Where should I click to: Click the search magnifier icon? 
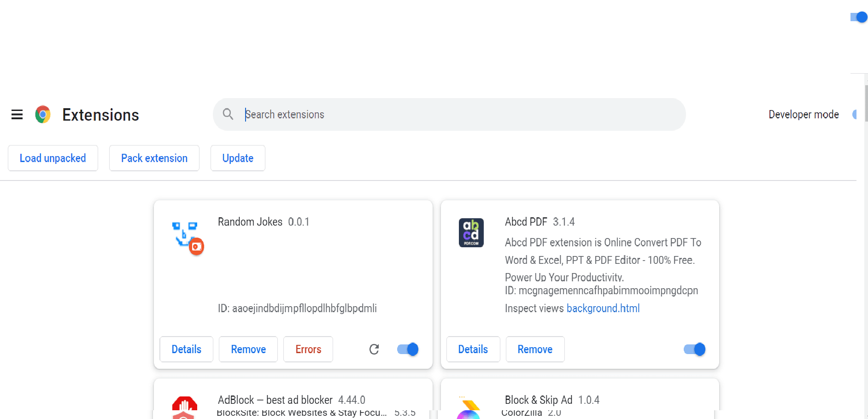point(228,114)
